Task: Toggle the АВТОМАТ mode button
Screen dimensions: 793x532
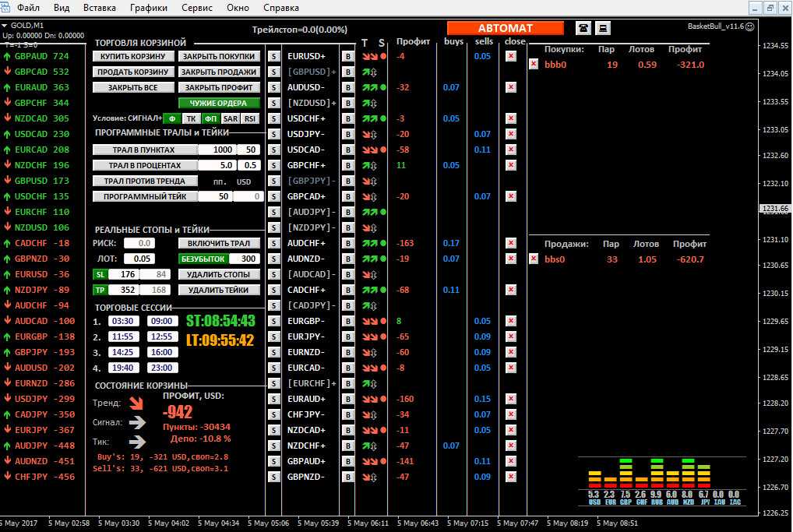Action: 505,28
